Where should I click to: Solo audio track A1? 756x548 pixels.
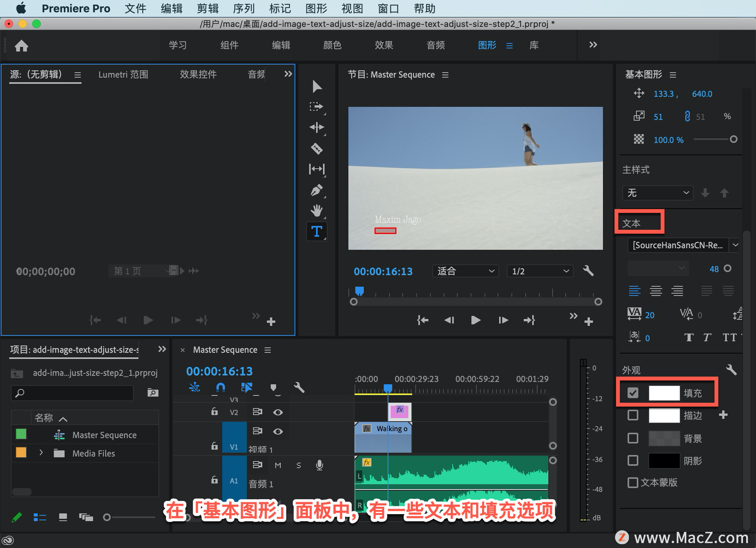(298, 465)
